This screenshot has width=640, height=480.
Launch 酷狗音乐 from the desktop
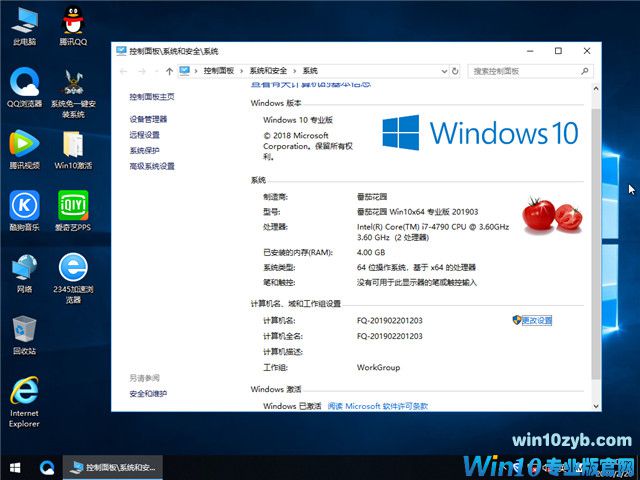click(24, 211)
